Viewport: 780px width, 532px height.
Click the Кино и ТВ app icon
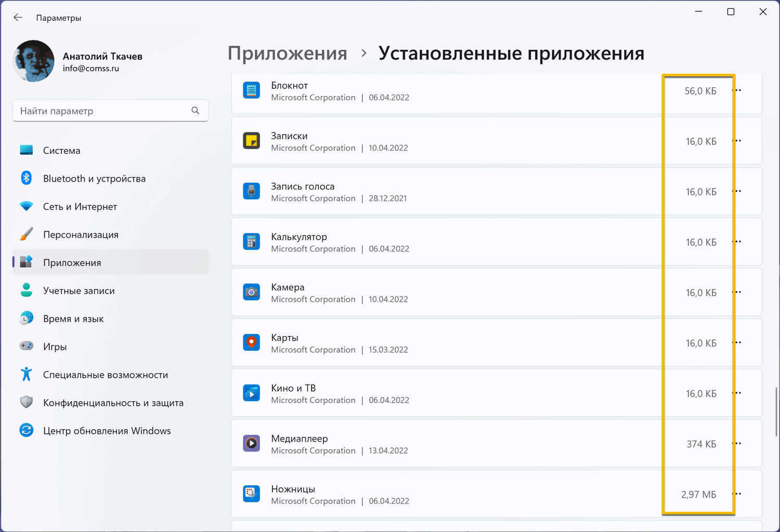tap(251, 393)
